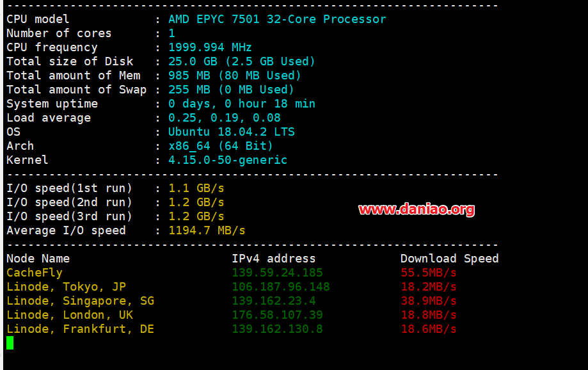The width and height of the screenshot is (588, 370).
Task: Click the Average I/O speed 1194.7 MB/s value
Action: (207, 230)
